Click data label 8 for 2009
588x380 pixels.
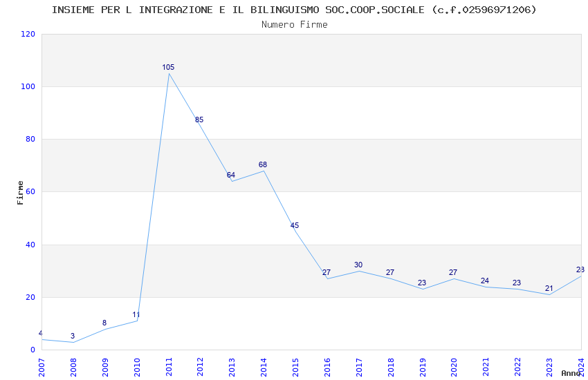coord(104,323)
